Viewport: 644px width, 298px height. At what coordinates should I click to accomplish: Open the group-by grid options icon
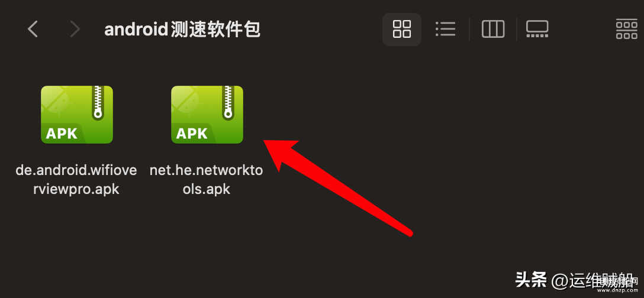627,29
